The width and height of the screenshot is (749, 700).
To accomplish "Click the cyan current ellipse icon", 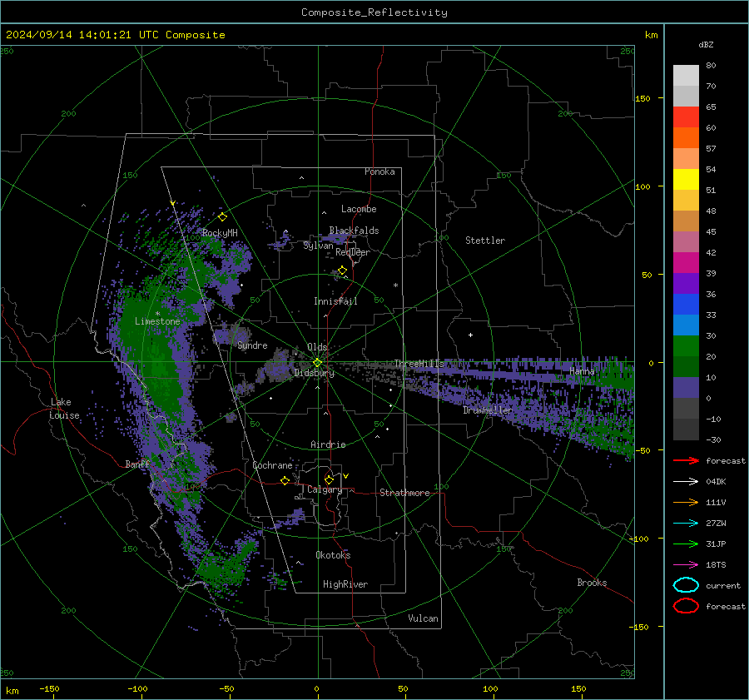I will pyautogui.click(x=686, y=585).
